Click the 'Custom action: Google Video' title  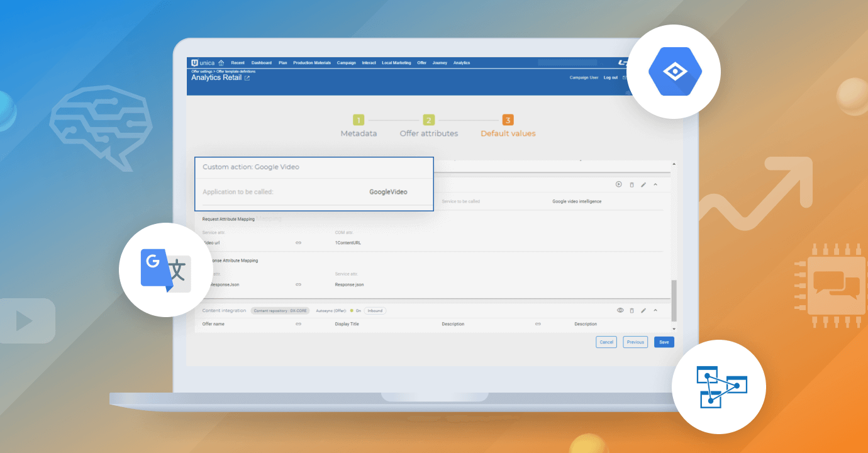point(251,167)
